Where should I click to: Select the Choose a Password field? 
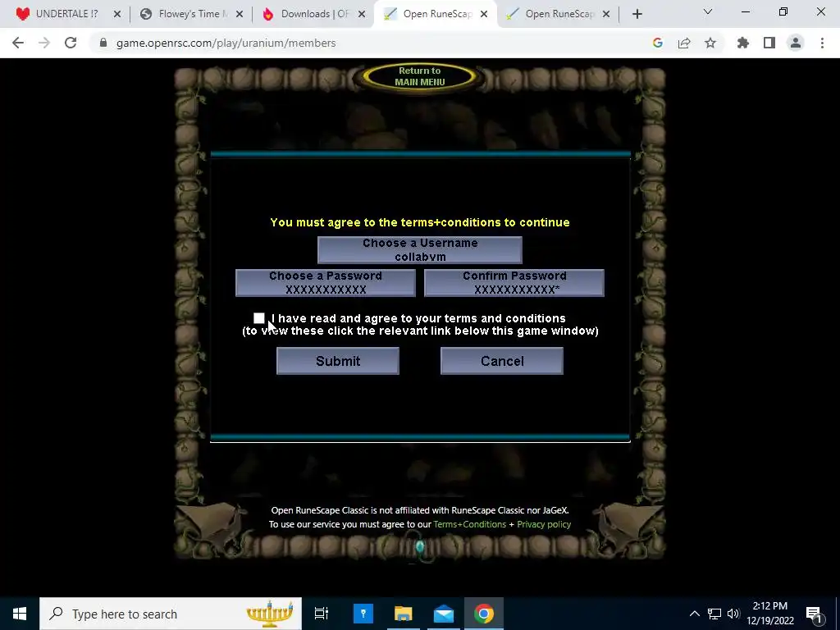tap(326, 283)
